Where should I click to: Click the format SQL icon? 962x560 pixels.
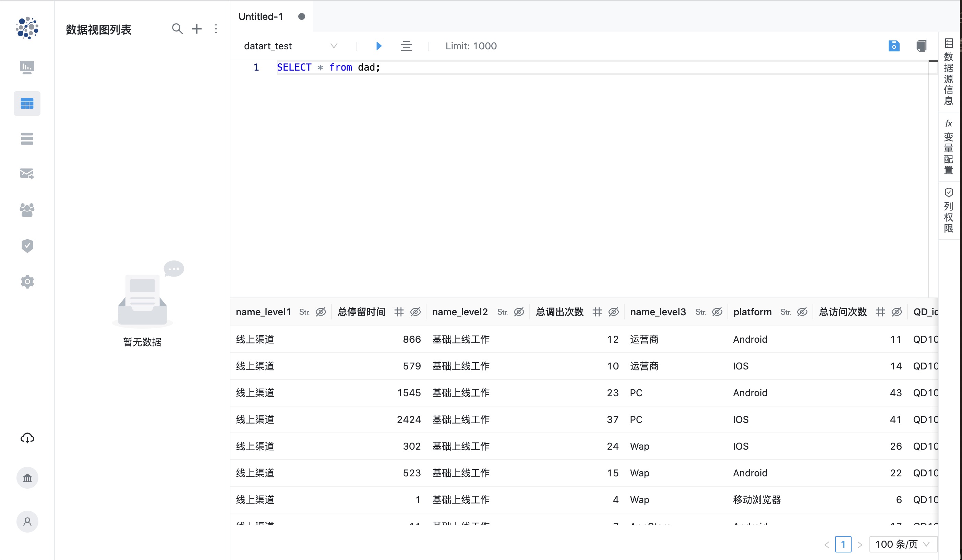point(406,46)
